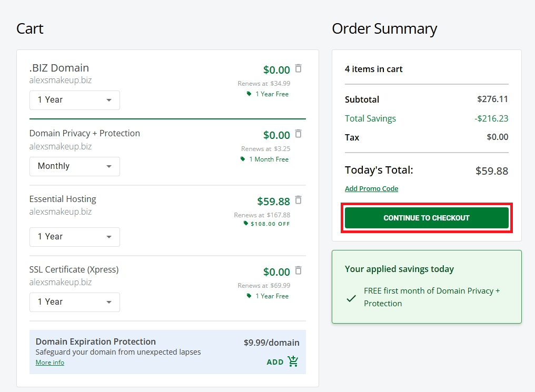The width and height of the screenshot is (535, 392).
Task: Click the Today's Total amount in Order Summary
Action: (x=491, y=170)
